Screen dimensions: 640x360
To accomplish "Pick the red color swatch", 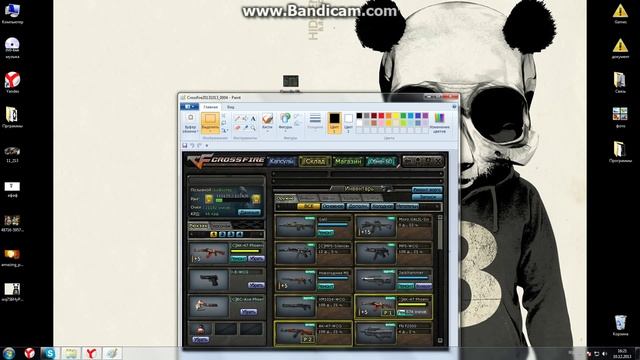I will (381, 116).
